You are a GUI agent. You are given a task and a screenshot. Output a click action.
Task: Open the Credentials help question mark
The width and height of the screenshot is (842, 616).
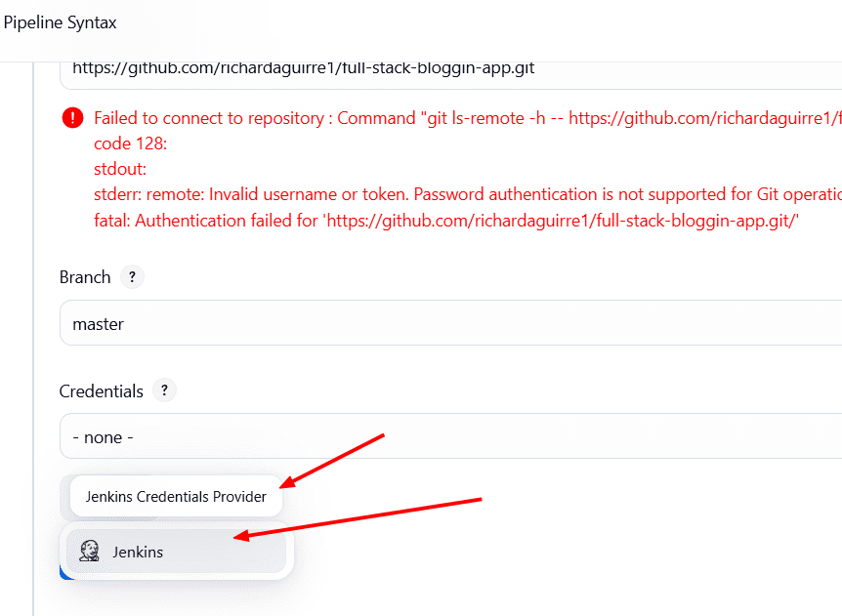coord(164,390)
